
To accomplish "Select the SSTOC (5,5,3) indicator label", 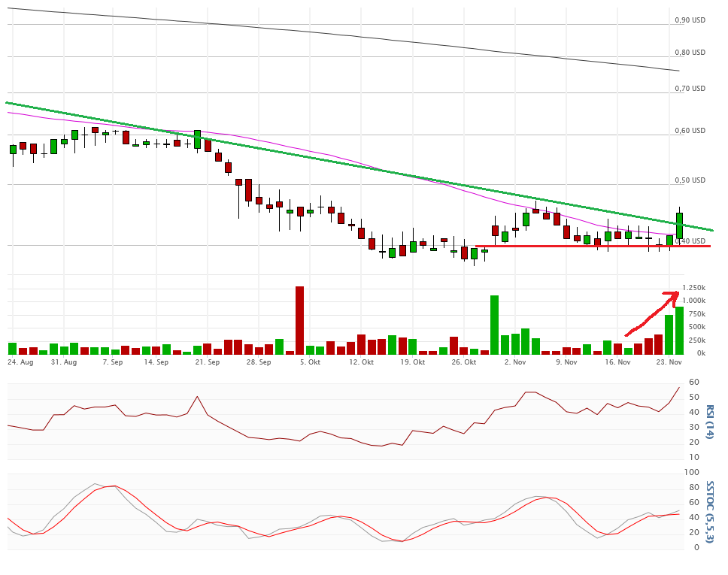I will (709, 517).
